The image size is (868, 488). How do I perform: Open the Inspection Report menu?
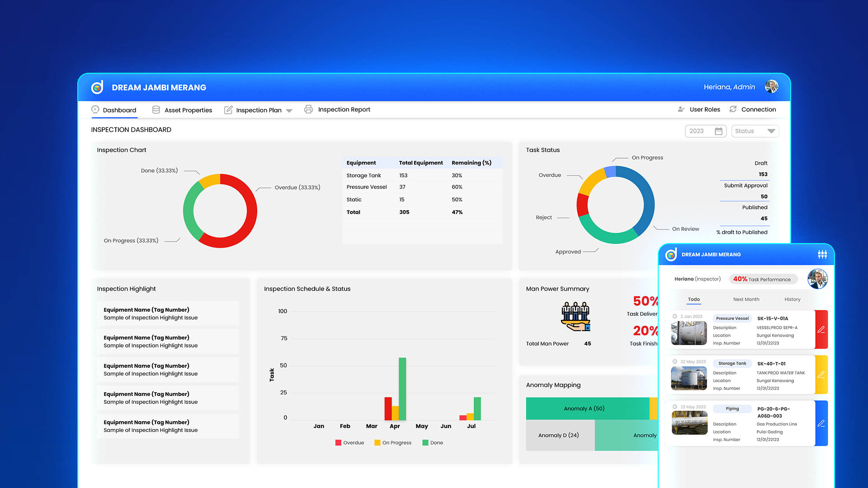[337, 109]
